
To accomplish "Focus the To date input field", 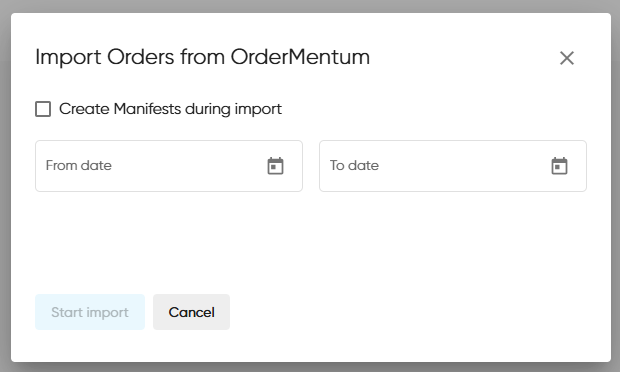I will click(453, 166).
